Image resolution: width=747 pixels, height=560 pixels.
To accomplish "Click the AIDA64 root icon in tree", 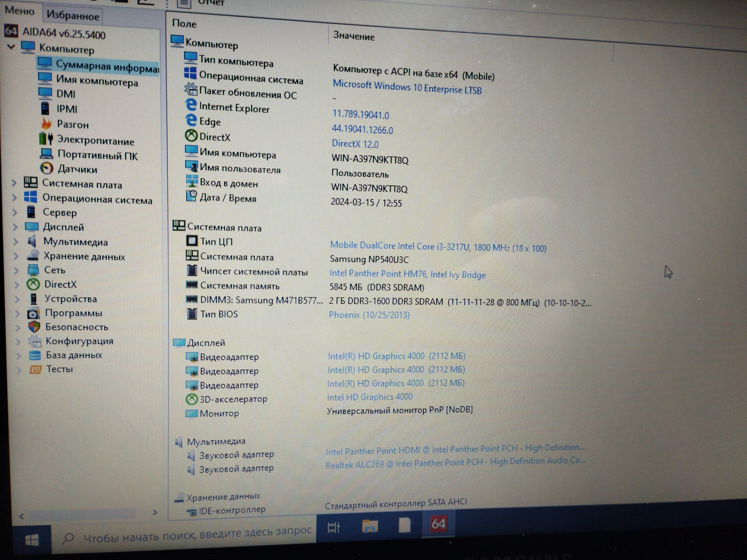I will tap(11, 31).
